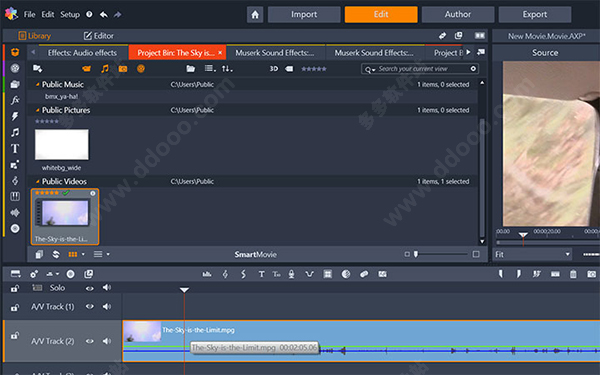Select The-Sky-is-the-Limit video thumbnail
This screenshot has height=375, width=600.
click(x=65, y=217)
